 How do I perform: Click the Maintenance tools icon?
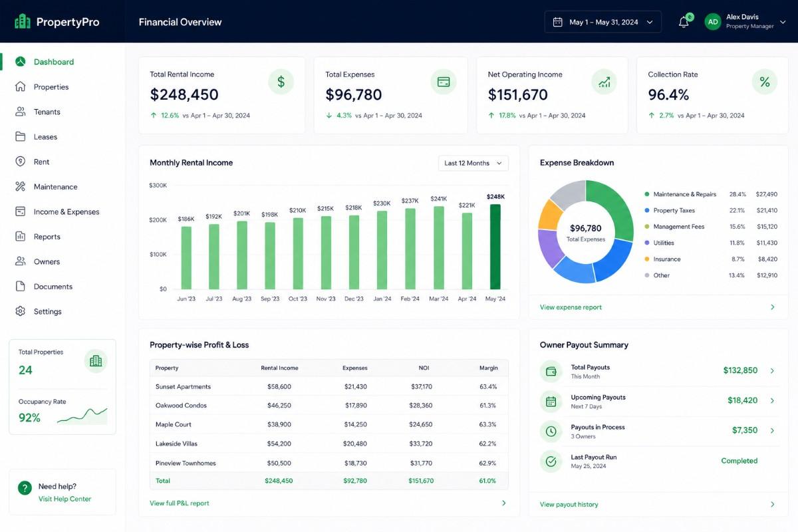tap(21, 187)
